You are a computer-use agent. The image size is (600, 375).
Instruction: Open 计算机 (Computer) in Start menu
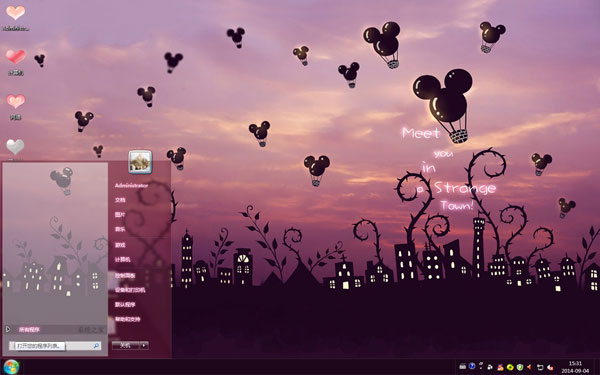pos(123,259)
